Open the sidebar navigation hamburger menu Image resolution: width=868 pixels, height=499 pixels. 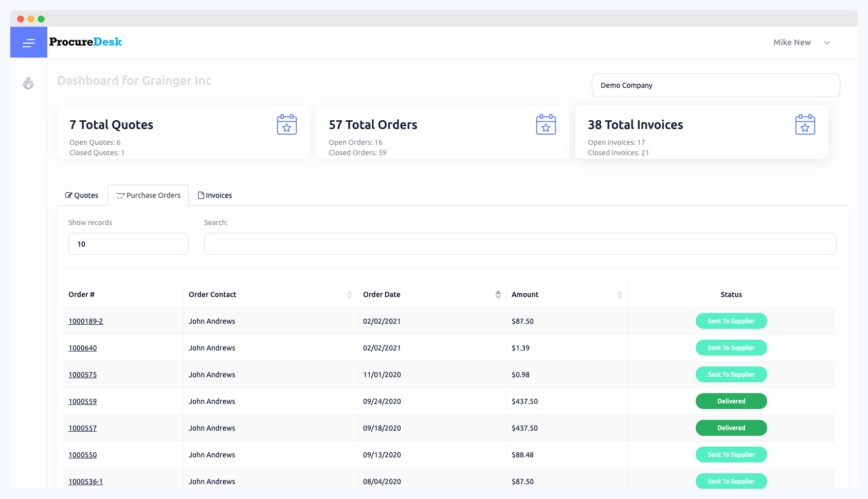click(x=28, y=43)
